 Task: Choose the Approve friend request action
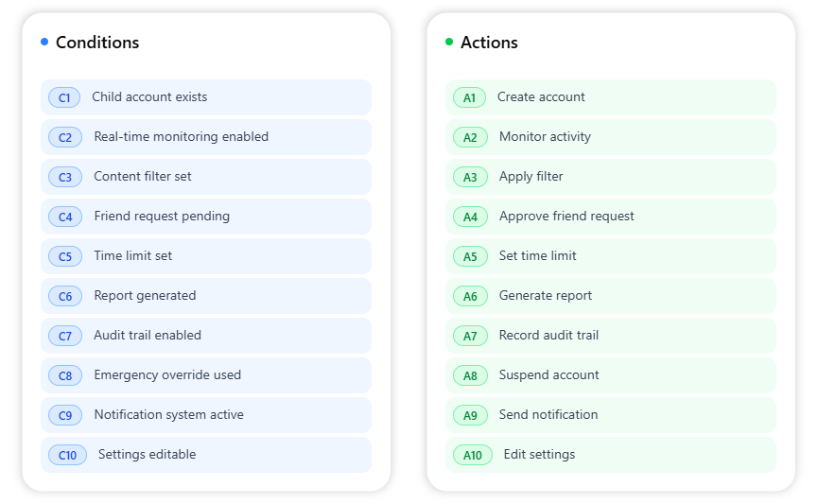566,217
